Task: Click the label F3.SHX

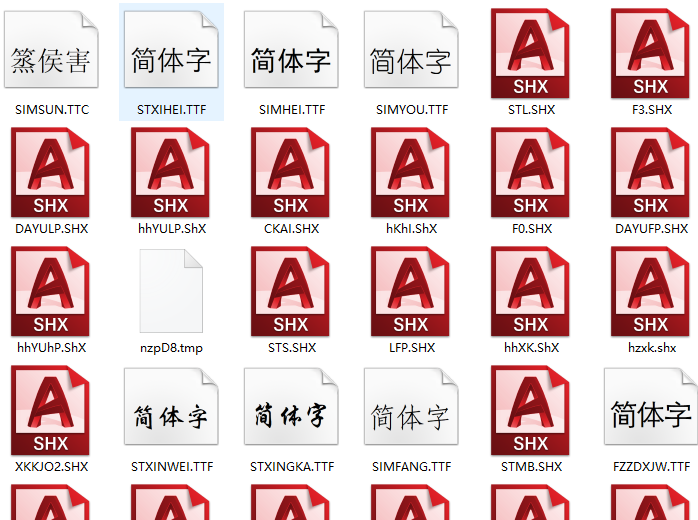Action: click(x=652, y=110)
